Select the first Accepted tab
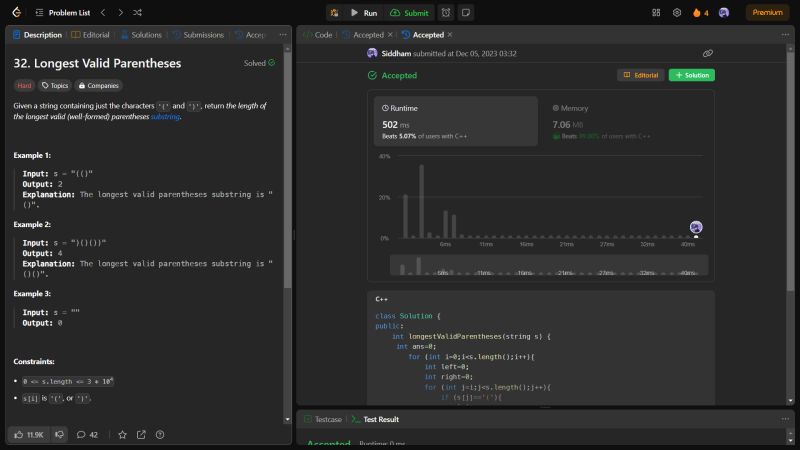The height and width of the screenshot is (450, 800). [x=364, y=35]
